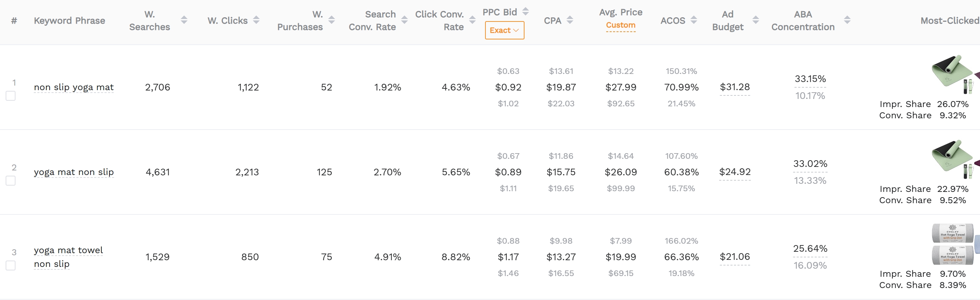
Task: Sort the table by W. Purchases
Action: (332, 20)
